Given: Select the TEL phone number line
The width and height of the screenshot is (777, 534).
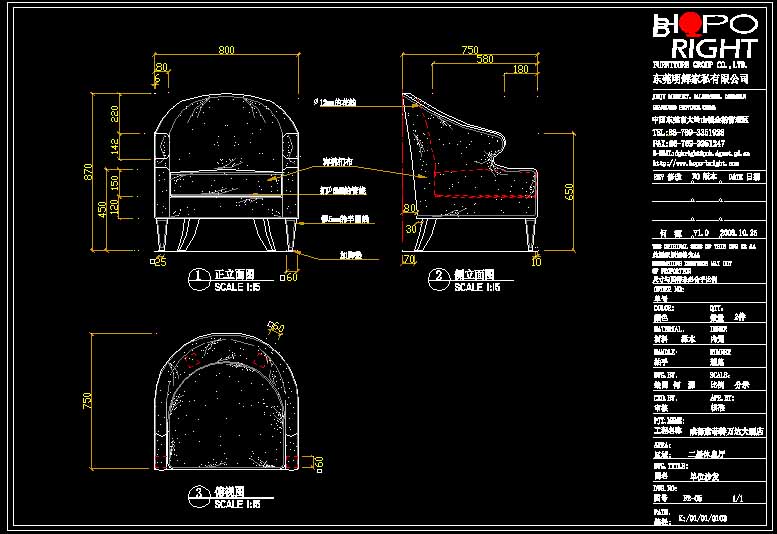Looking at the screenshot, I should pos(688,133).
